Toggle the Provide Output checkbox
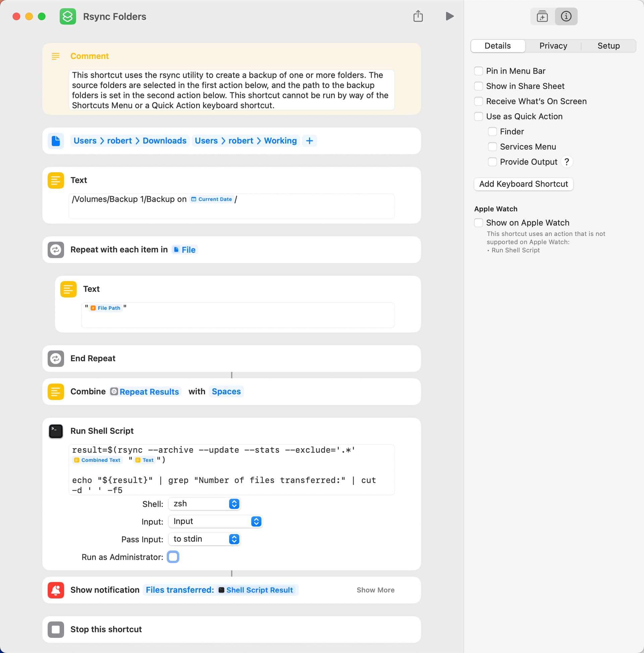Viewport: 644px width, 653px height. pyautogui.click(x=492, y=162)
